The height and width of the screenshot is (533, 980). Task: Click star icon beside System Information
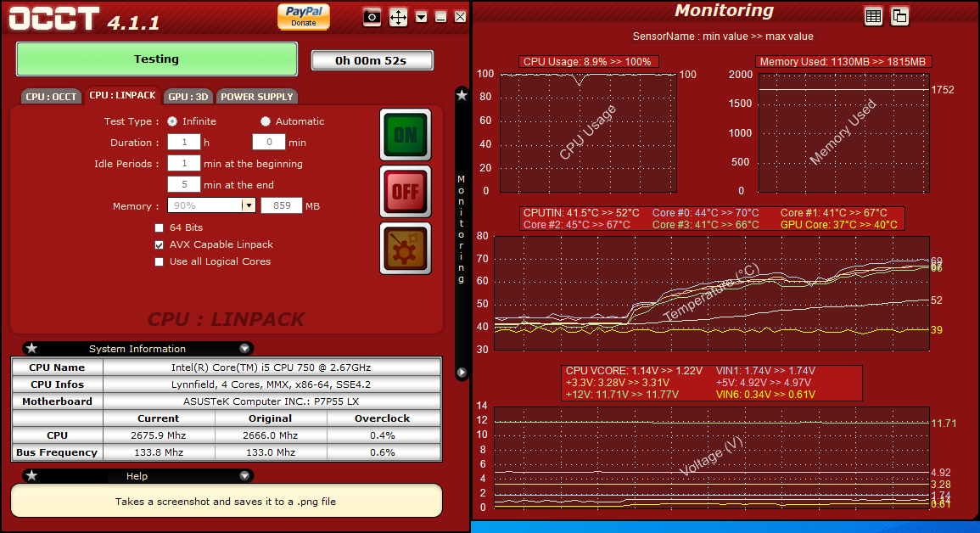pos(32,349)
